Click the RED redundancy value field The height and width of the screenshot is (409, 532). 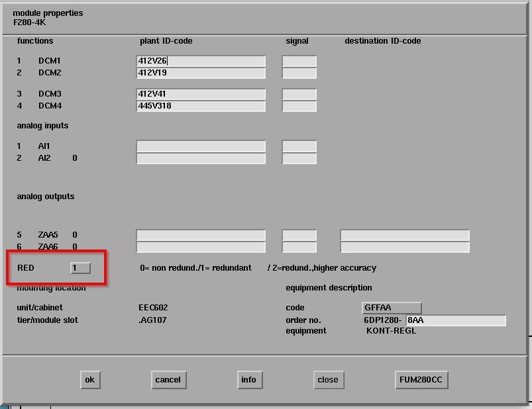[x=80, y=268]
